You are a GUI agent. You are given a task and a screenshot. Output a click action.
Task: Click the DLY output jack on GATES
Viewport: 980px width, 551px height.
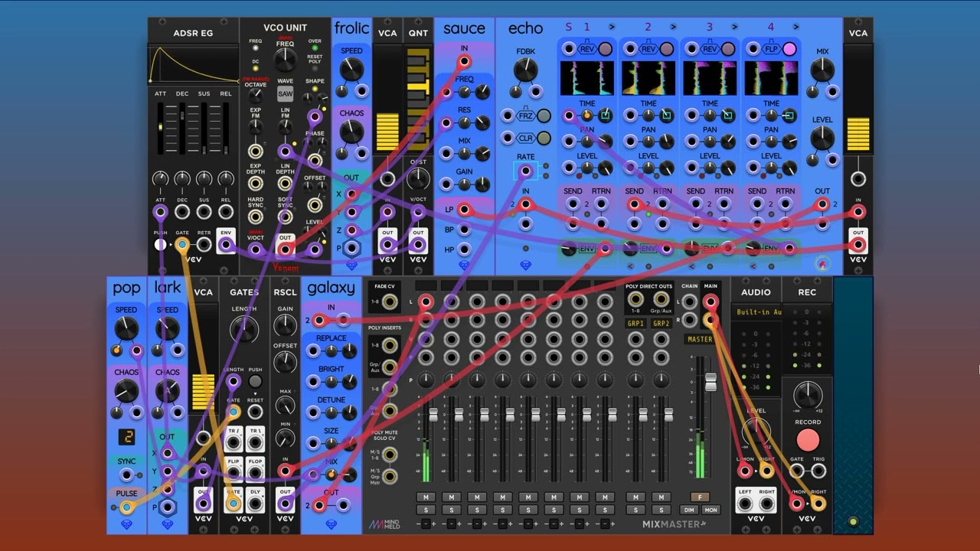(255, 504)
